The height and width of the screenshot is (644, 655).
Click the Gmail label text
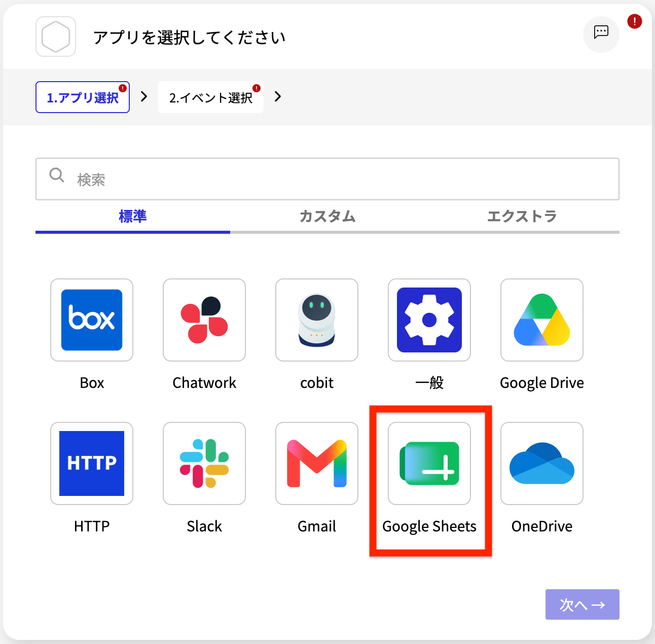tap(317, 526)
